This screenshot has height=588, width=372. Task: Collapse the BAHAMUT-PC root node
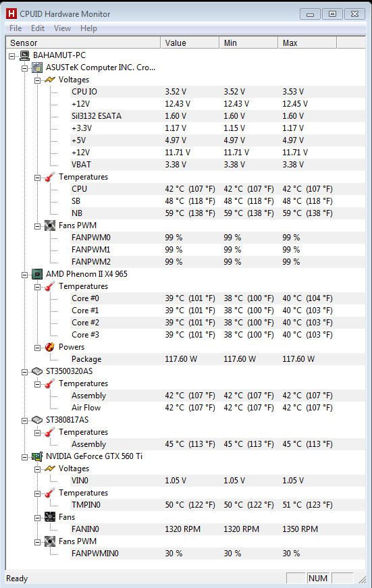12,56
